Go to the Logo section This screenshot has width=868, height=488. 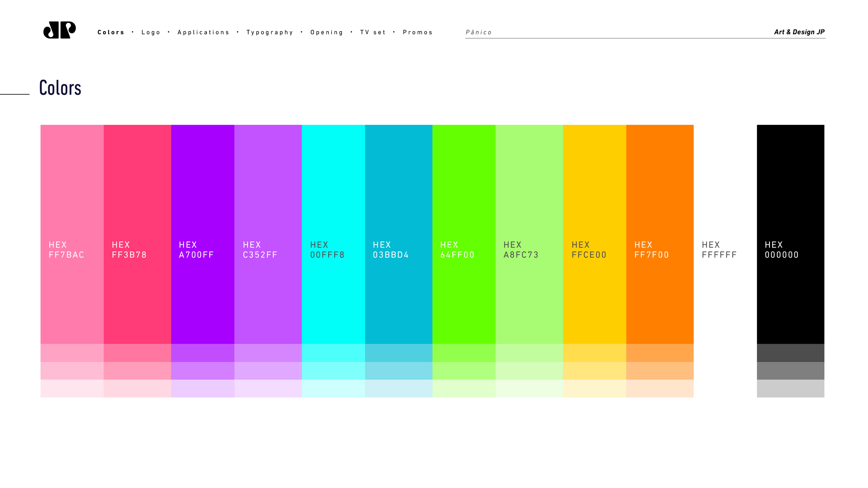point(151,32)
